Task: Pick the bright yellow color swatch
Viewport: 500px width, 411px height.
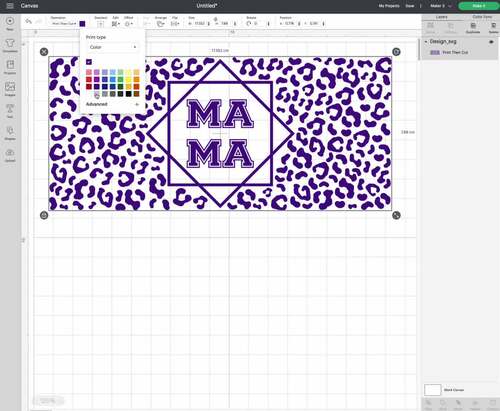Action: pyautogui.click(x=128, y=79)
